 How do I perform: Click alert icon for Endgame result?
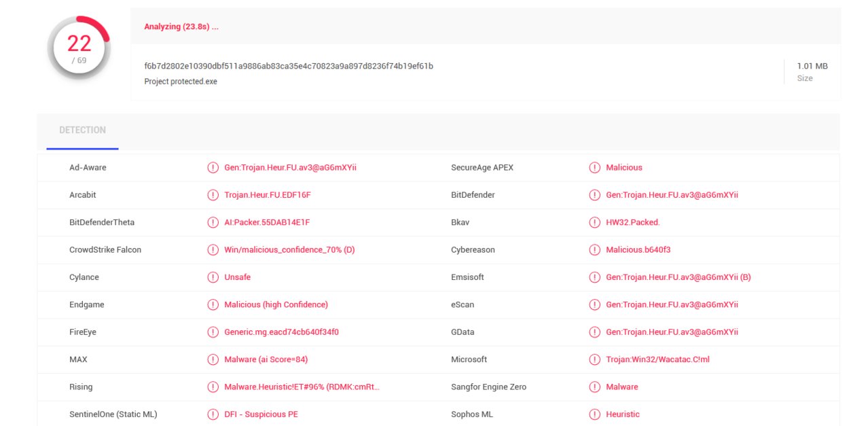click(213, 304)
